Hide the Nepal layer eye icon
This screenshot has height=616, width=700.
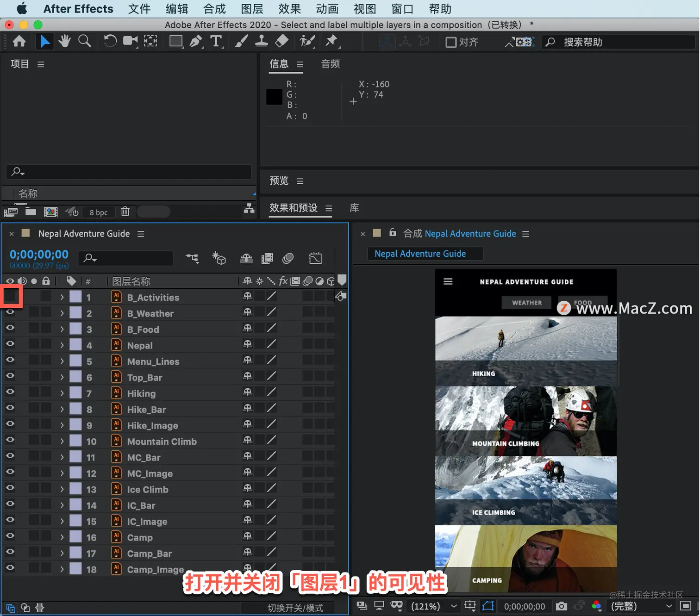click(x=10, y=344)
